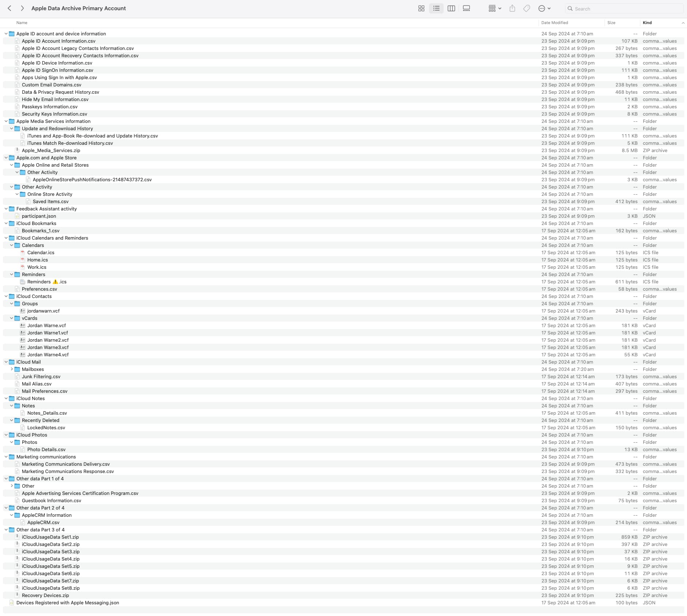Open the Group By options menu

[x=495, y=8]
